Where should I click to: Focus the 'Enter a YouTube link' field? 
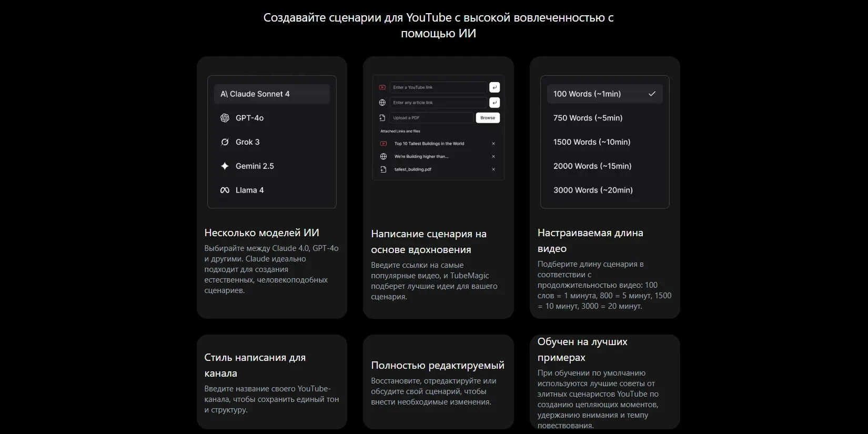pyautogui.click(x=438, y=87)
